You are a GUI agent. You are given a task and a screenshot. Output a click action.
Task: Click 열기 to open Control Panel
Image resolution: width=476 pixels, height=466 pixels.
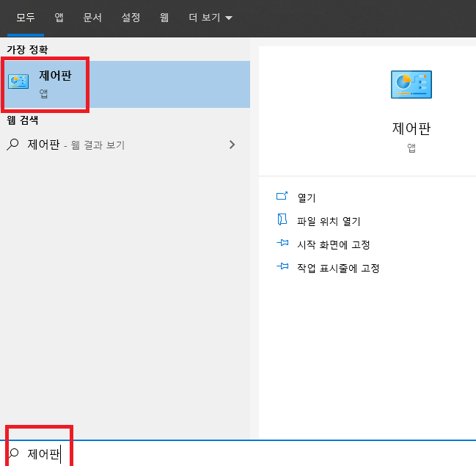(307, 197)
